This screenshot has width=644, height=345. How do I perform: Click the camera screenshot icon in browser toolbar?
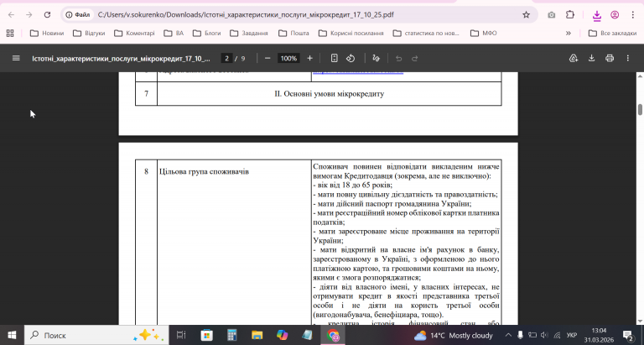click(551, 15)
